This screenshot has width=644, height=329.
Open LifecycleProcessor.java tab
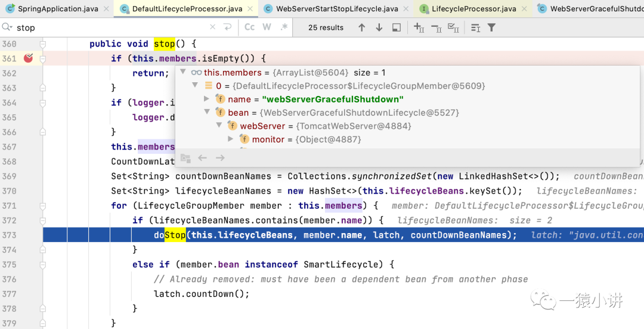pos(473,8)
